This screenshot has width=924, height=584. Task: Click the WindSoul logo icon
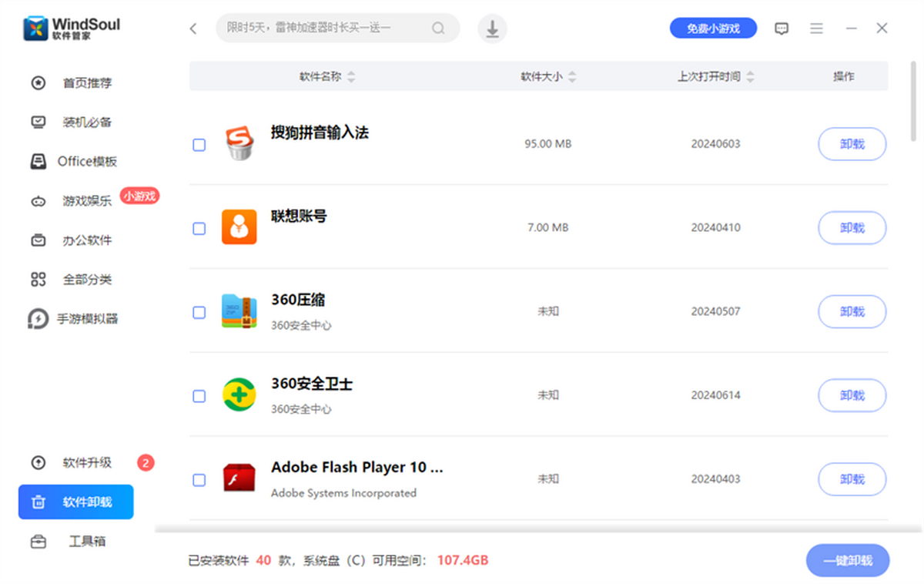tap(35, 29)
